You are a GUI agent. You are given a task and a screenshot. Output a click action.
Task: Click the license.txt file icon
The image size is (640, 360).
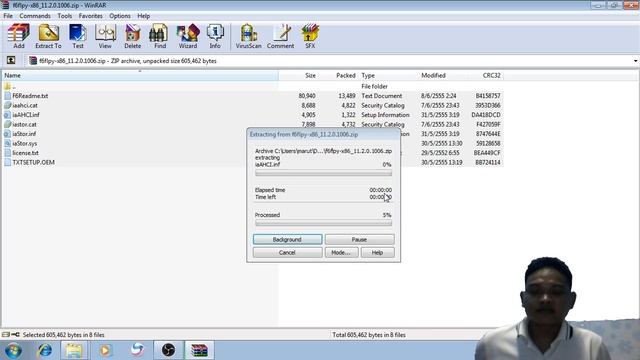(7, 153)
